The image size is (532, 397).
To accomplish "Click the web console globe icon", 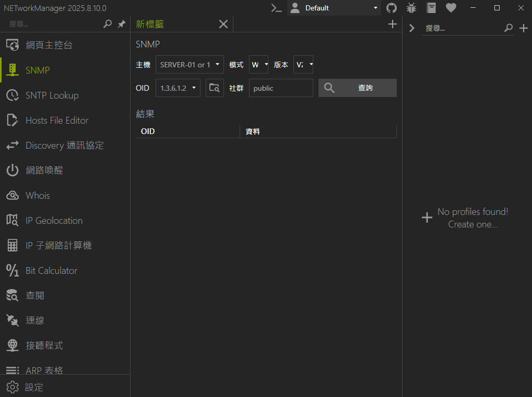I will (x=13, y=45).
